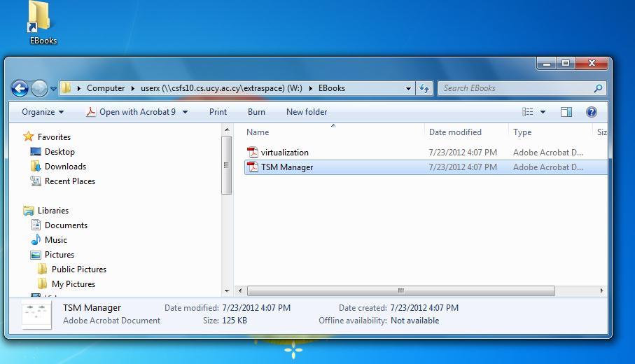
Task: Click the navigation pane scroll up arrow
Action: tap(227, 129)
